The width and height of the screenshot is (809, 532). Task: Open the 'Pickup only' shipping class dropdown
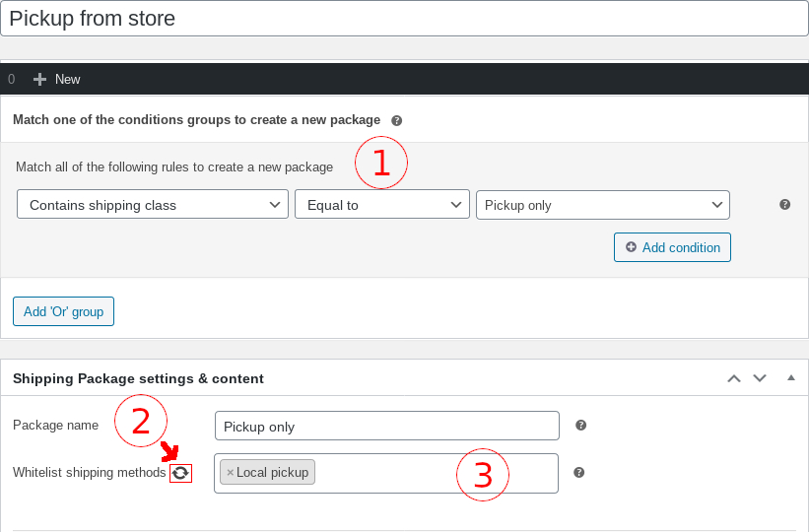602,205
